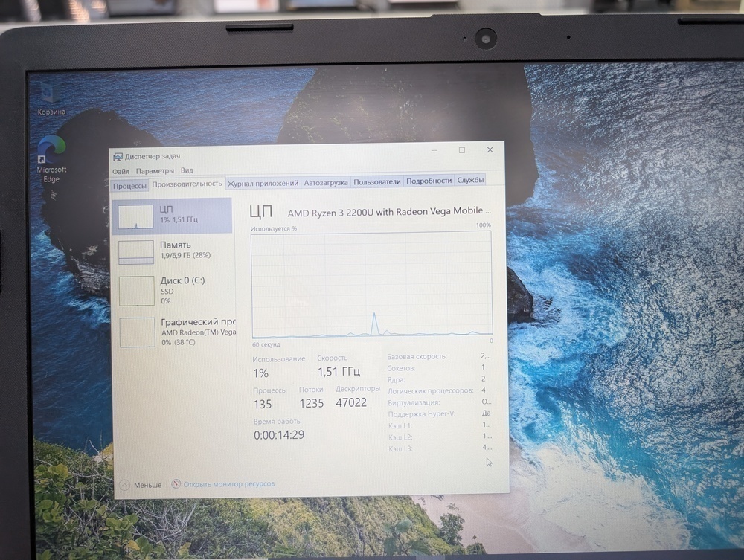Maximize the Task Manager window
Image resolution: width=744 pixels, height=560 pixels.
(x=462, y=150)
